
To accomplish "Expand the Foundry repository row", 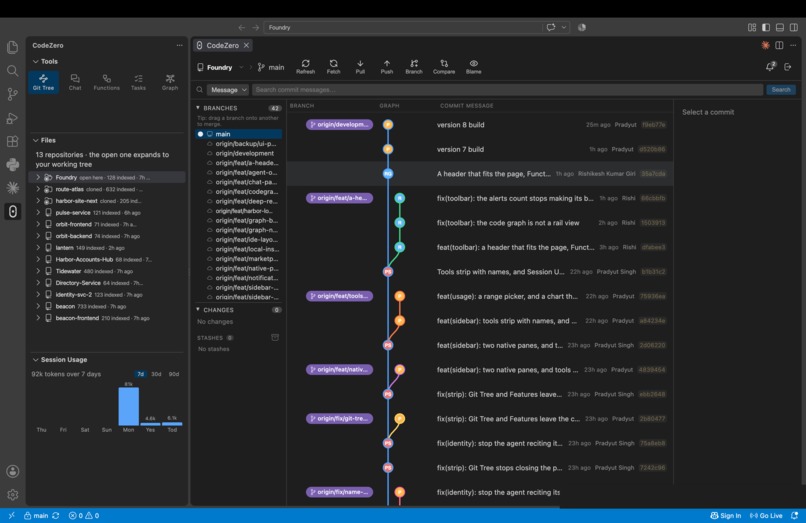I will click(x=38, y=177).
